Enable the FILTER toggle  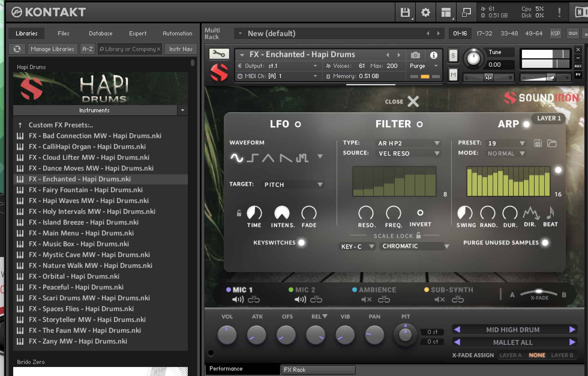click(x=420, y=124)
